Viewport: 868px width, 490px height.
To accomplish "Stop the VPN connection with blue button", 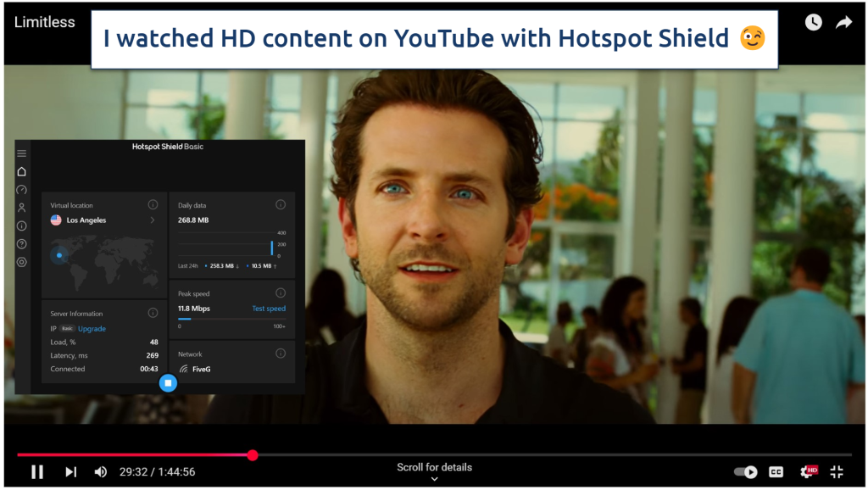I will tap(168, 383).
